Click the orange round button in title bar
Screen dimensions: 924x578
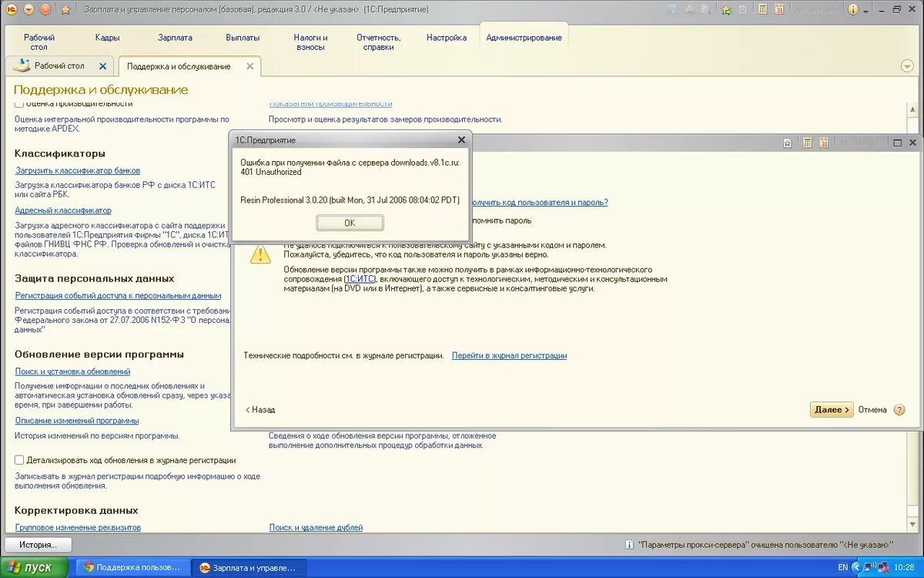coord(45,9)
